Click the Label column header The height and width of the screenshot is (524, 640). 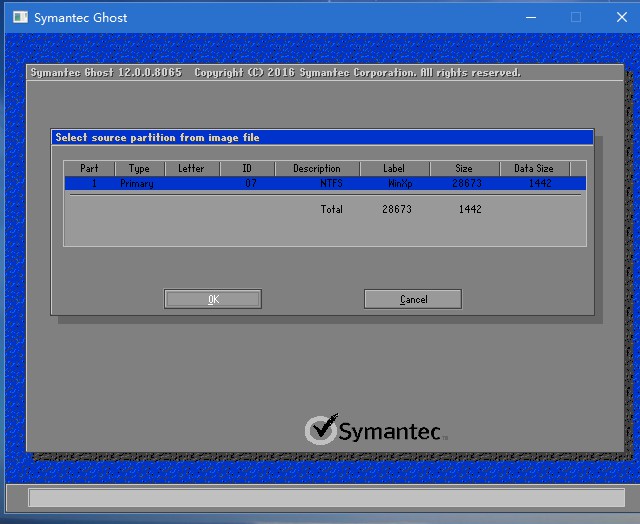[x=394, y=169]
